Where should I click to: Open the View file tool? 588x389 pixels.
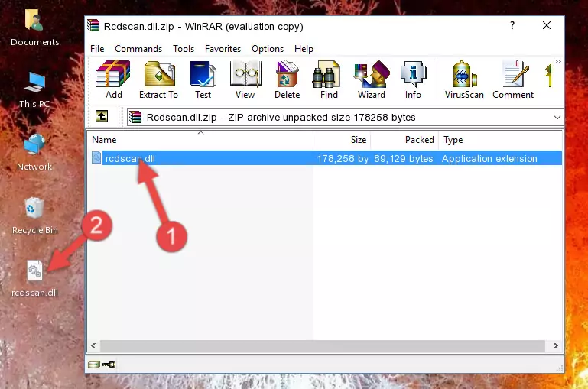pyautogui.click(x=245, y=79)
